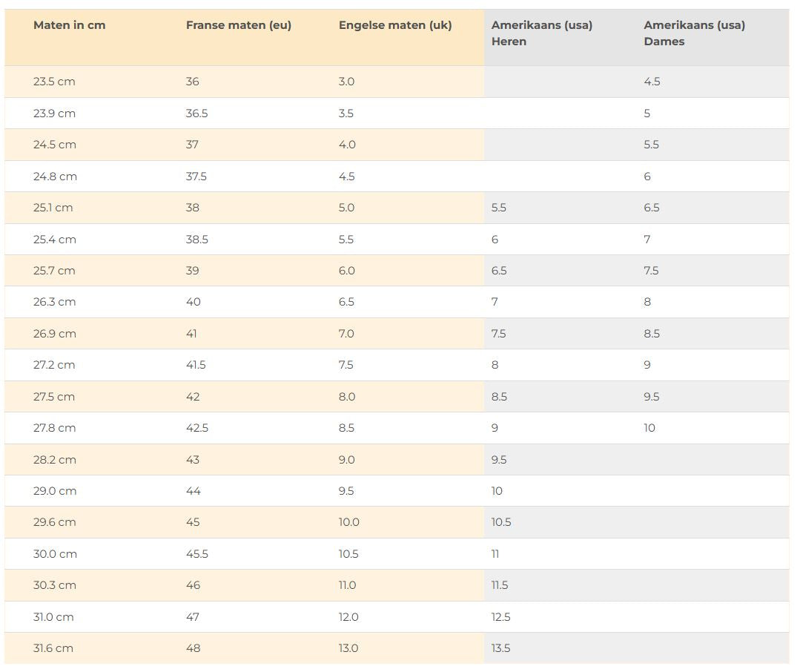Select EU size '48' cell
Viewport: 800px width, 672px height.
pos(193,648)
